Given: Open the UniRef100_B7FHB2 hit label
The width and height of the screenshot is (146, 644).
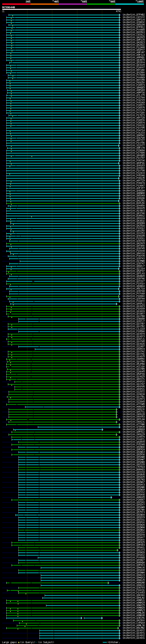Looking at the screenshot, I should tap(133, 15).
